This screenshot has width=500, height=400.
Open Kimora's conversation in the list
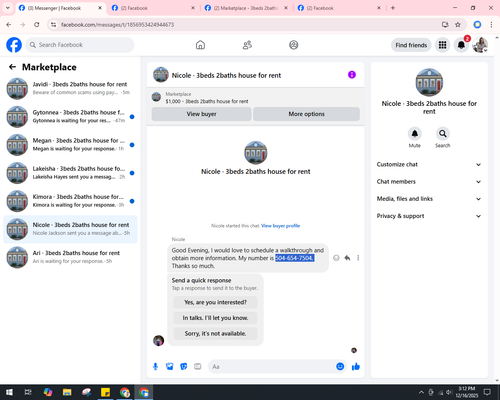(70, 201)
